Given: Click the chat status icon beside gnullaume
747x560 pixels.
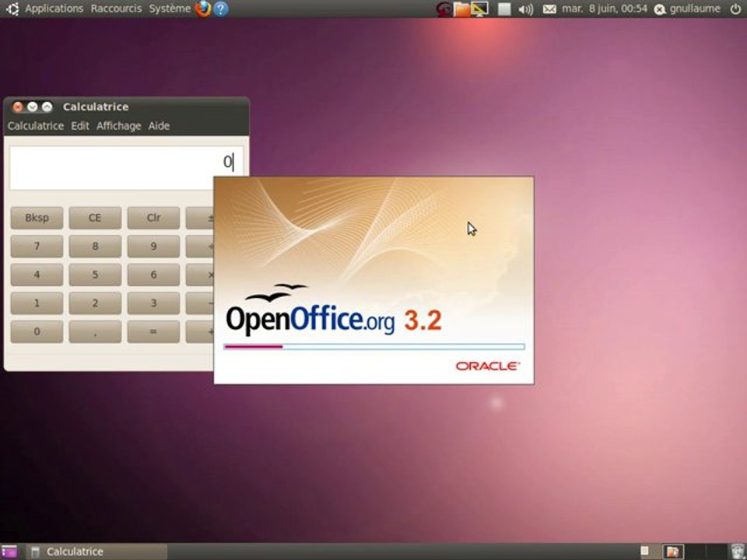Looking at the screenshot, I should click(x=659, y=9).
